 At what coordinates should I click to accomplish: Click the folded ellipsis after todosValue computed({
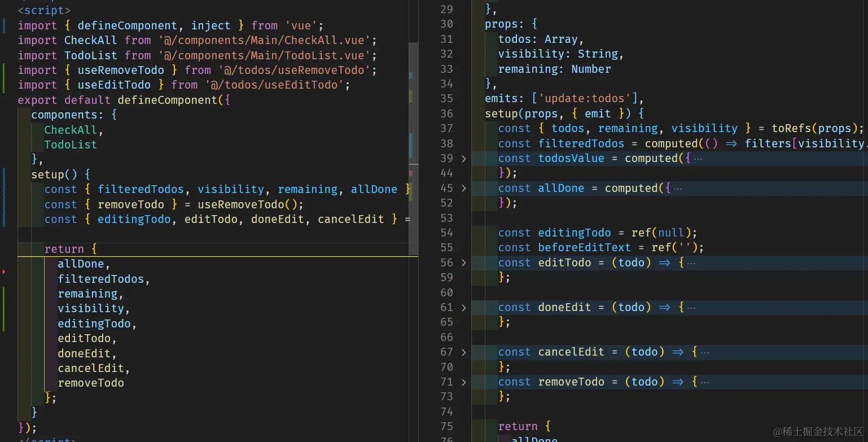click(x=698, y=159)
